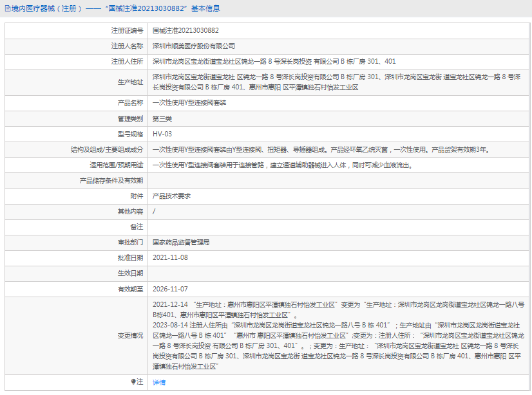Click the registrant name 深圳市顺美医疗股份有限公司
This screenshot has height=395, width=532.
pos(194,46)
